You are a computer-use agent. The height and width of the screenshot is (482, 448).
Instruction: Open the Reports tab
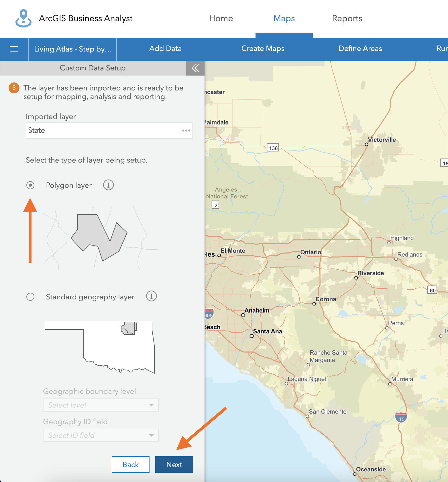click(x=347, y=18)
